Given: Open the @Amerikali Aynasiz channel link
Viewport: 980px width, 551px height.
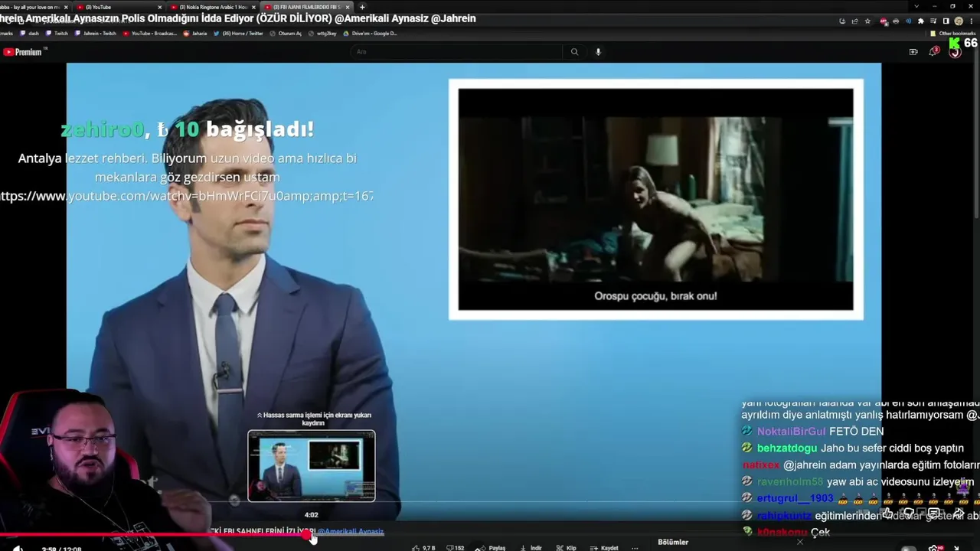Looking at the screenshot, I should 351,531.
